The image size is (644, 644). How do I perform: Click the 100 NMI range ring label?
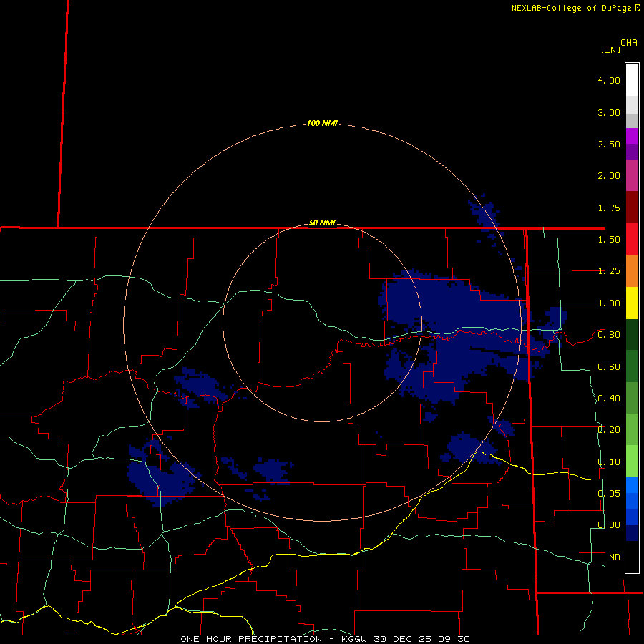[x=322, y=123]
